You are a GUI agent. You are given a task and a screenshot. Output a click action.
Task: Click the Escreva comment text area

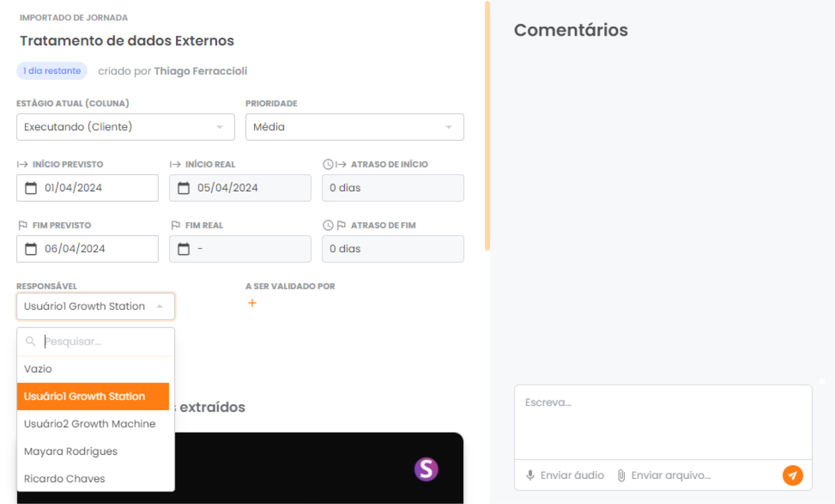[x=663, y=422]
